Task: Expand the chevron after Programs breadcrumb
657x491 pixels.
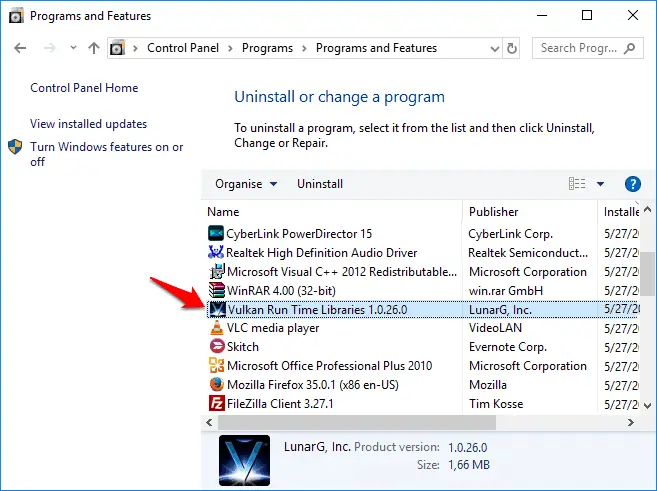Action: [x=304, y=49]
